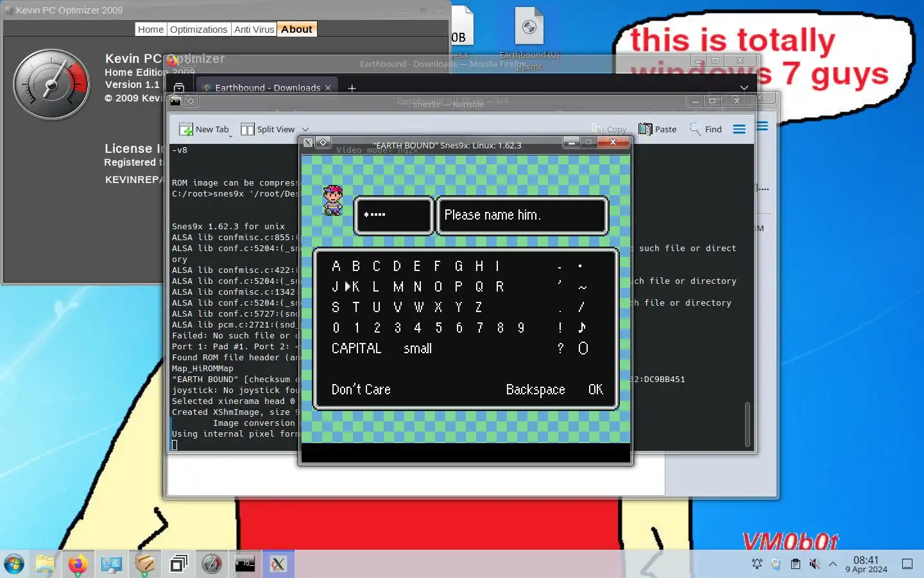Screen dimensions: 924x578
Task: Select the About tab in Kevin PC Optimizer
Action: 296,30
